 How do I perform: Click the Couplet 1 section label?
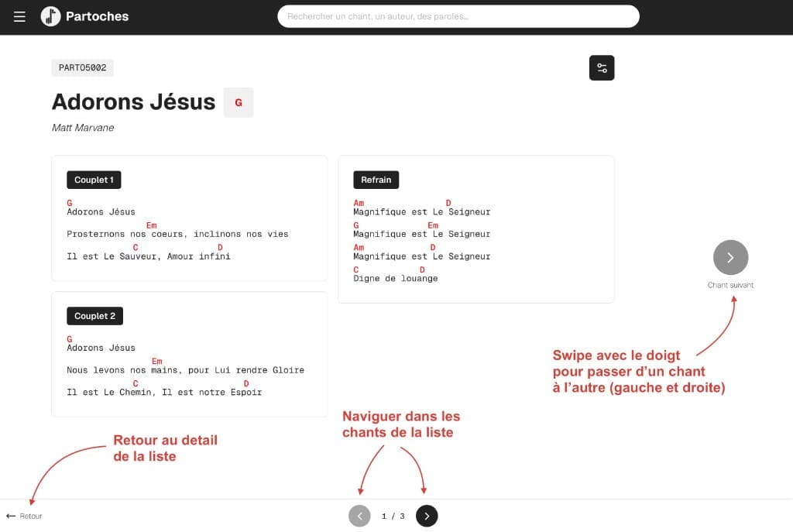tap(93, 180)
